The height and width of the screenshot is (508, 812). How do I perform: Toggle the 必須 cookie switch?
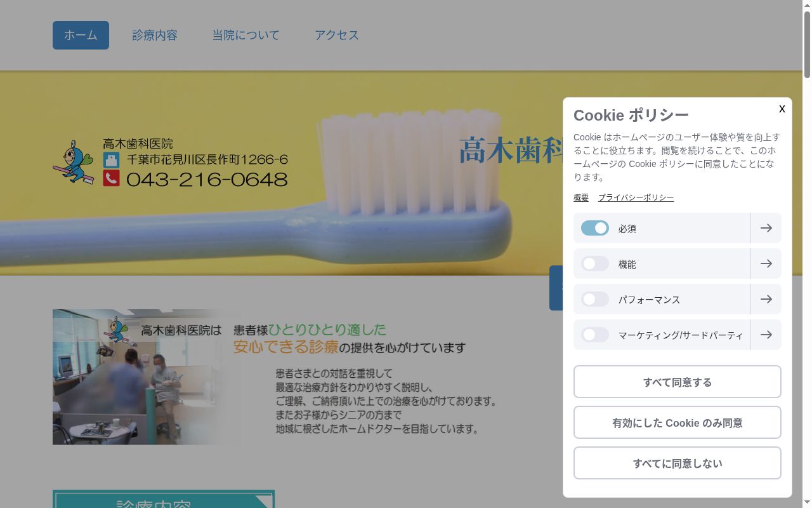pyautogui.click(x=595, y=228)
